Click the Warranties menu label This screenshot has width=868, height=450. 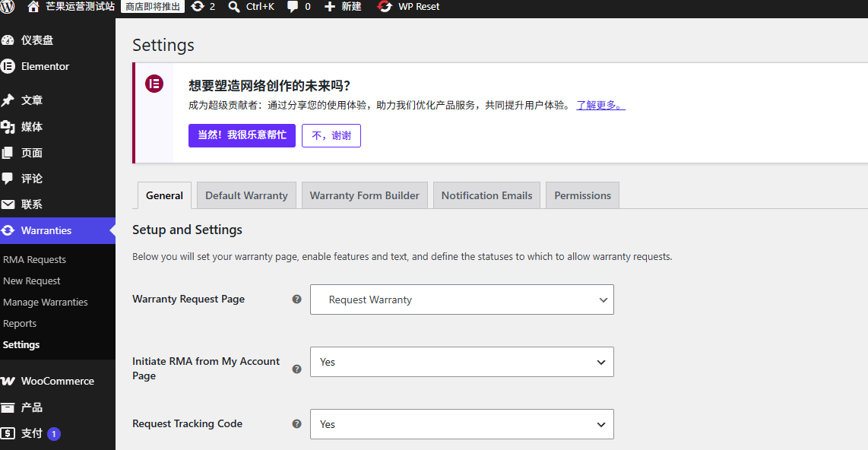[46, 230]
